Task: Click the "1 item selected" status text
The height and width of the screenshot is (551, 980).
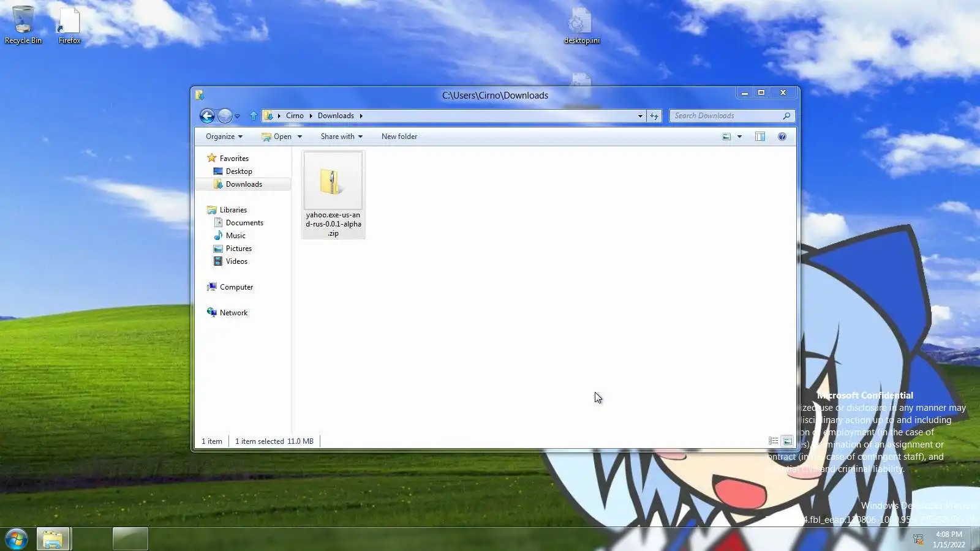Action: pyautogui.click(x=260, y=441)
